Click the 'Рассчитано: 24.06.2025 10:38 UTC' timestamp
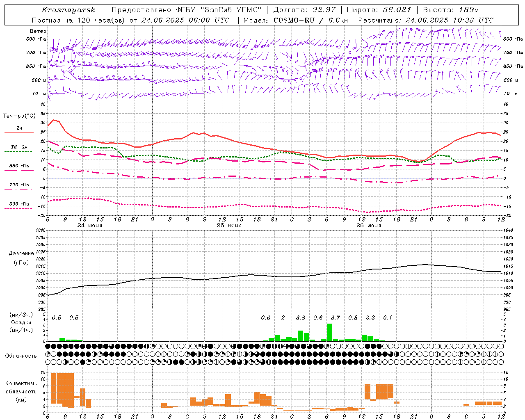Viewport: 525px width, 420px height. coord(426,20)
